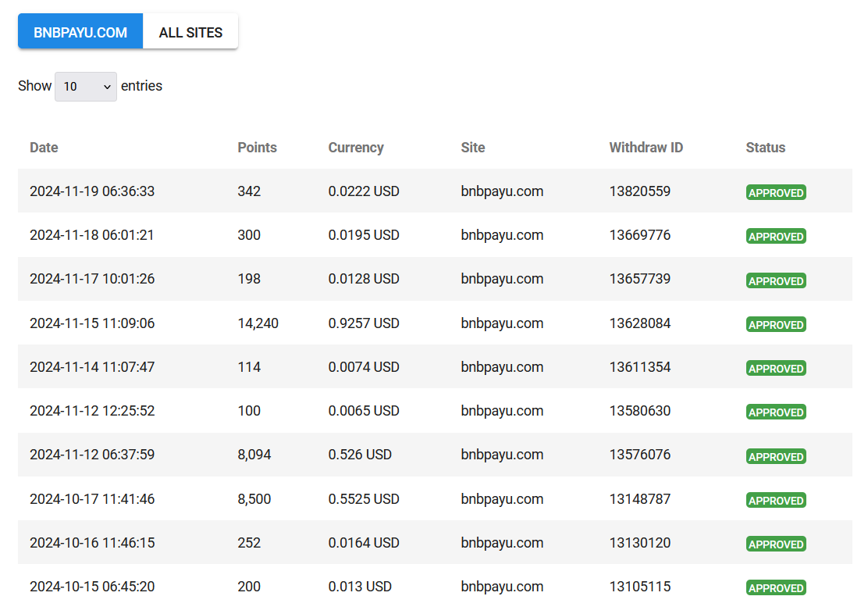
Task: Click withdraw ID 13669776
Action: tap(640, 235)
